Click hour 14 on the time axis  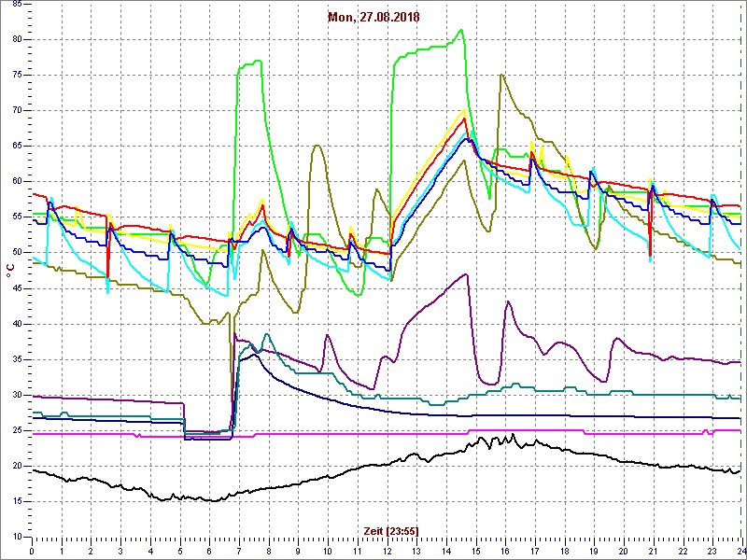click(445, 551)
